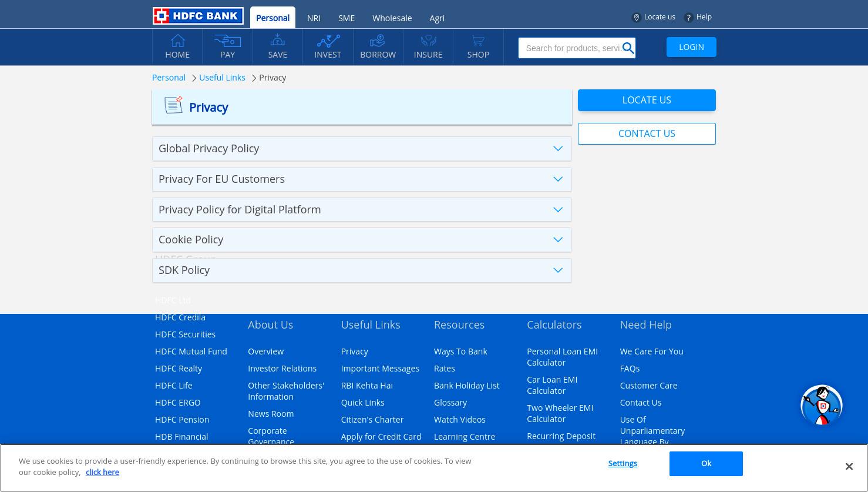Screen dimensions: 868x492
Task: Open HDFC Life link
Action: click(x=174, y=386)
